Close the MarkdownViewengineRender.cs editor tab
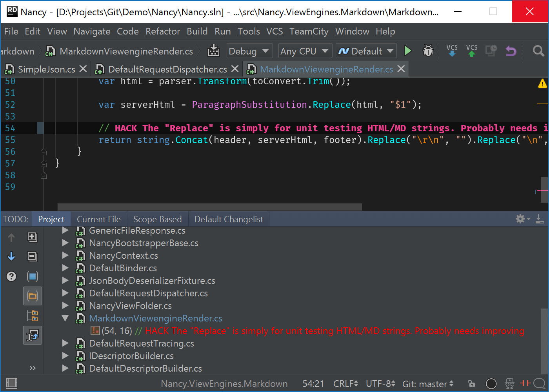The image size is (549, 392). (401, 69)
